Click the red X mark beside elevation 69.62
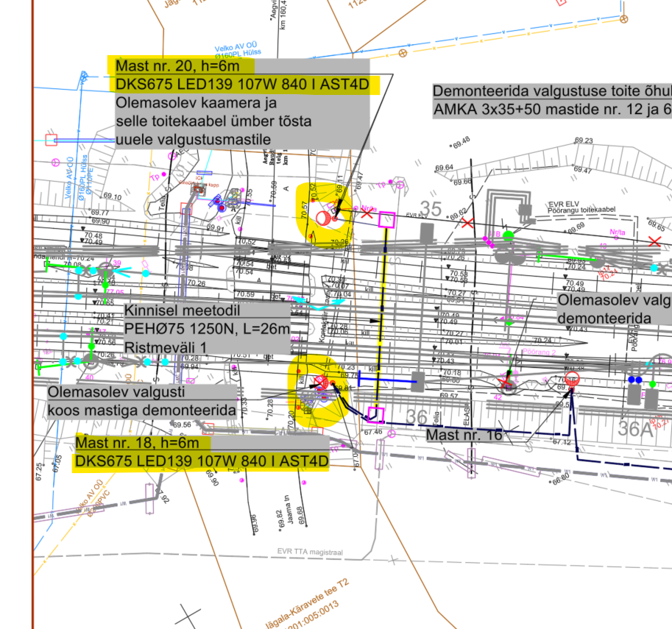Screen dimensions: 672x629 [467, 222]
